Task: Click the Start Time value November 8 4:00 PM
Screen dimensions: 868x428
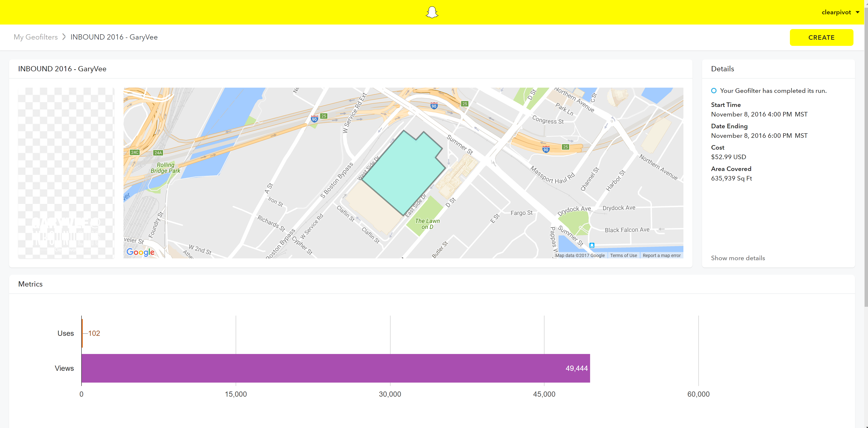Action: pyautogui.click(x=759, y=114)
